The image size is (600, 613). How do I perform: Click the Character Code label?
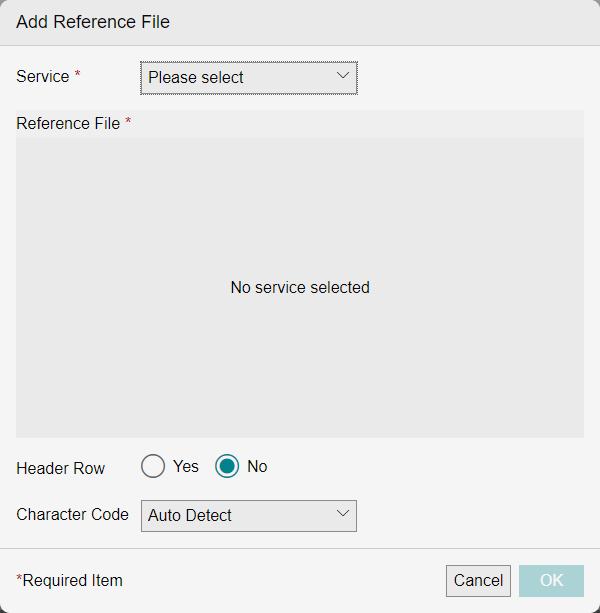[x=72, y=514]
